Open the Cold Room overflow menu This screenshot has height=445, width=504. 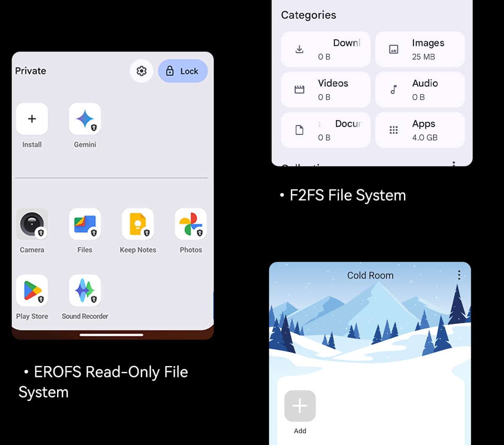click(x=459, y=275)
